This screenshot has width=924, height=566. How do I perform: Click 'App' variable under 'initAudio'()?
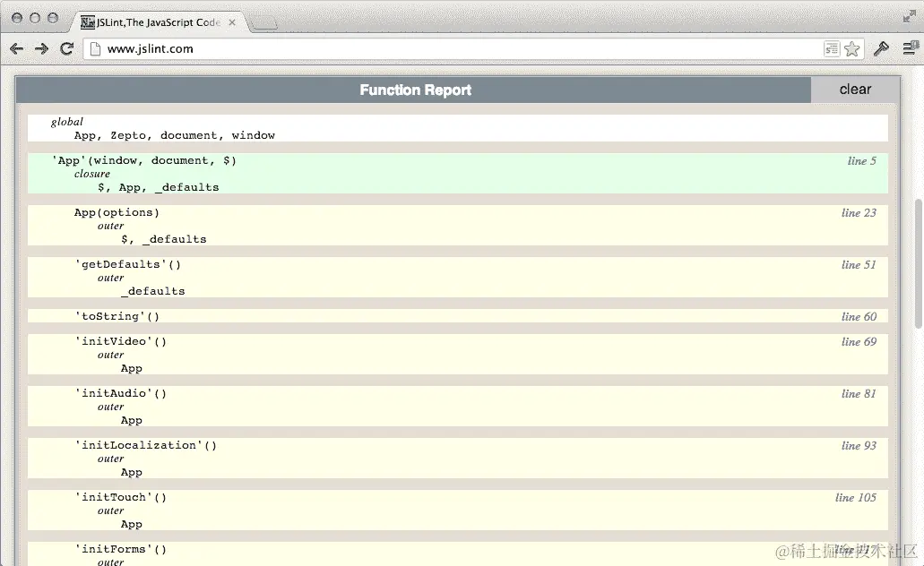(132, 420)
